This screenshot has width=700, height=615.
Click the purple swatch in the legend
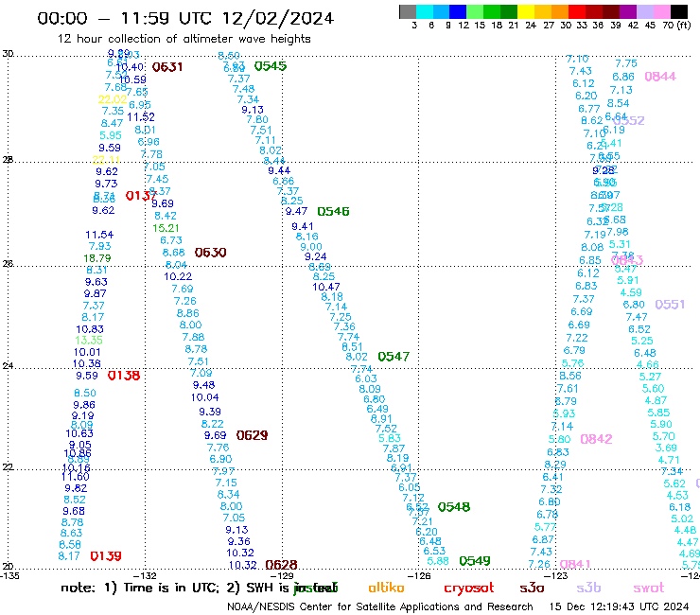click(x=628, y=11)
